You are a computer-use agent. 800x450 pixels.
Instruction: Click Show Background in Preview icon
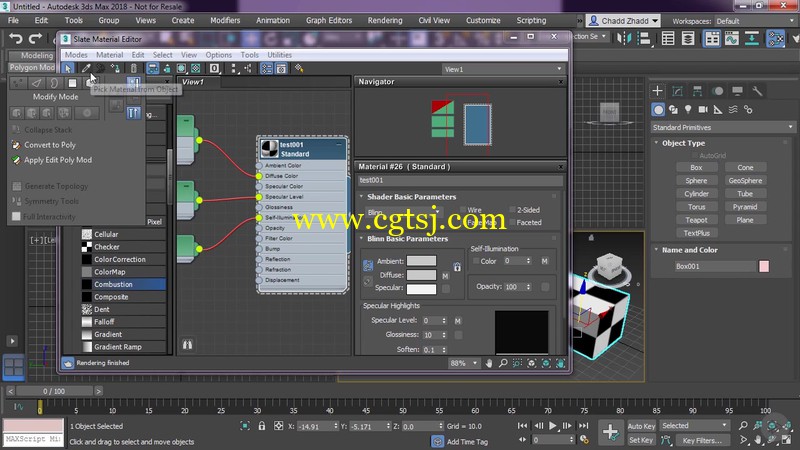(196, 68)
